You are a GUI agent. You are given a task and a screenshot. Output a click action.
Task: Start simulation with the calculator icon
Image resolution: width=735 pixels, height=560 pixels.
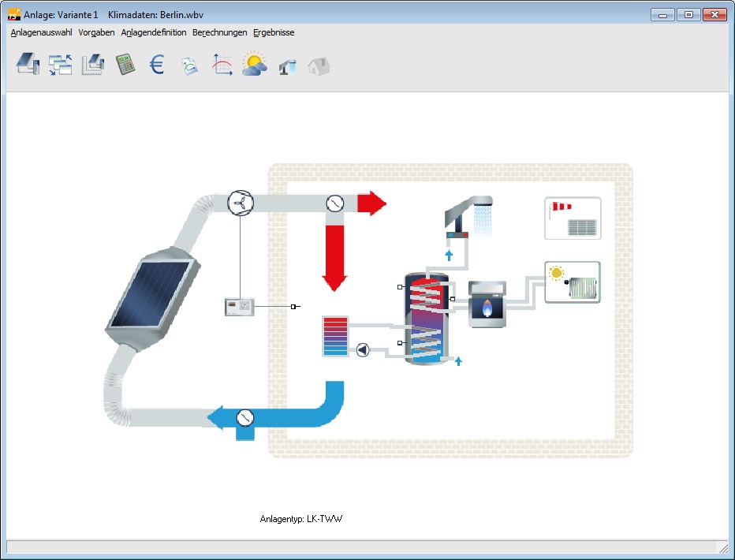[125, 64]
